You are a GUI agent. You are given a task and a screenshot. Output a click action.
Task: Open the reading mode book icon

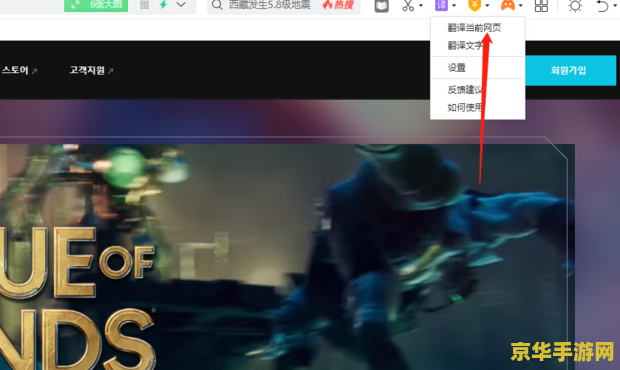[382, 6]
